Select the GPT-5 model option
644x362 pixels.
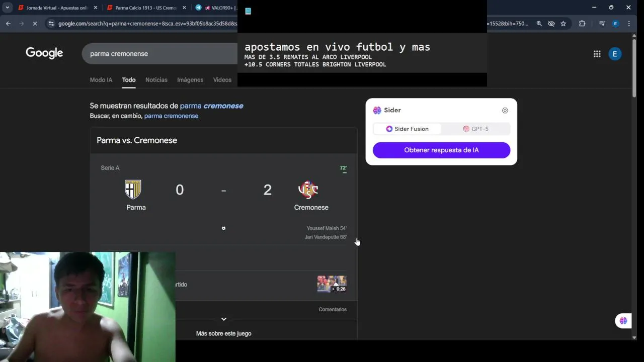[x=475, y=129]
